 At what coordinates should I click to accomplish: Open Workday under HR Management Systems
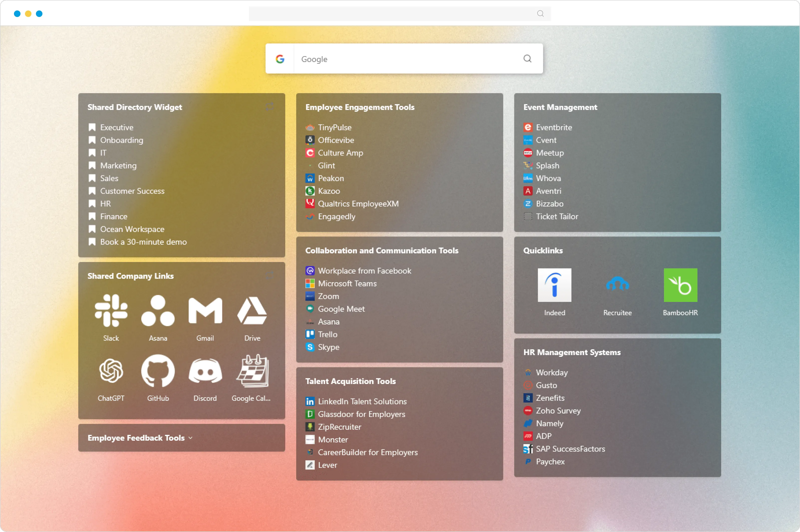point(552,372)
